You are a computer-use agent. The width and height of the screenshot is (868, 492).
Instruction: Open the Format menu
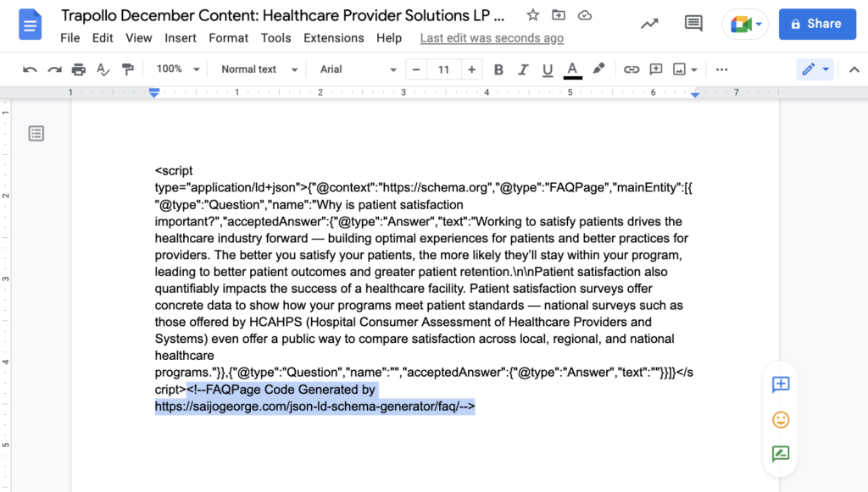click(x=228, y=38)
